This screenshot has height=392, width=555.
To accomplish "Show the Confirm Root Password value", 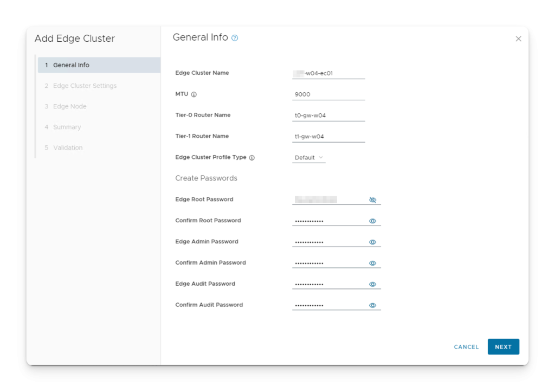I will [x=372, y=221].
